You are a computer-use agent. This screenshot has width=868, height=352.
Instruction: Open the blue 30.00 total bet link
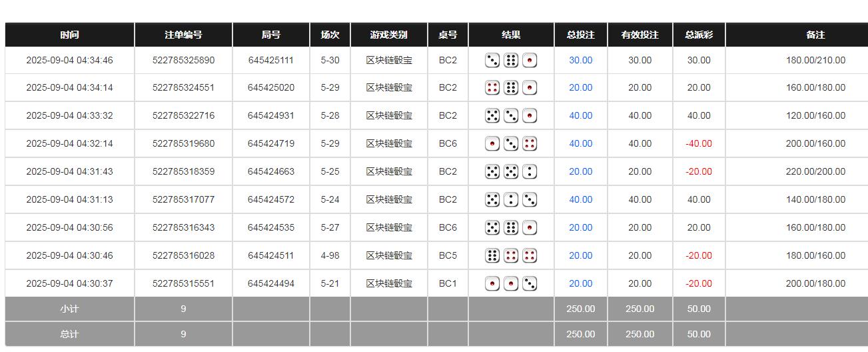580,61
